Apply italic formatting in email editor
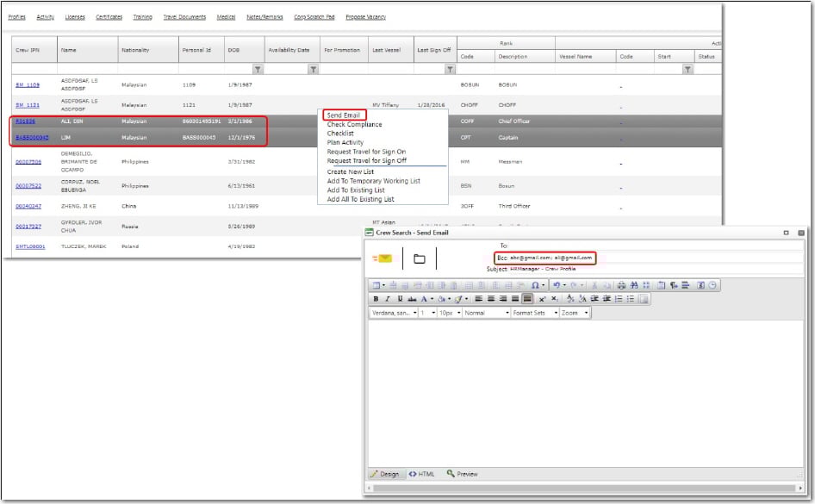Image resolution: width=815 pixels, height=504 pixels. coord(388,298)
